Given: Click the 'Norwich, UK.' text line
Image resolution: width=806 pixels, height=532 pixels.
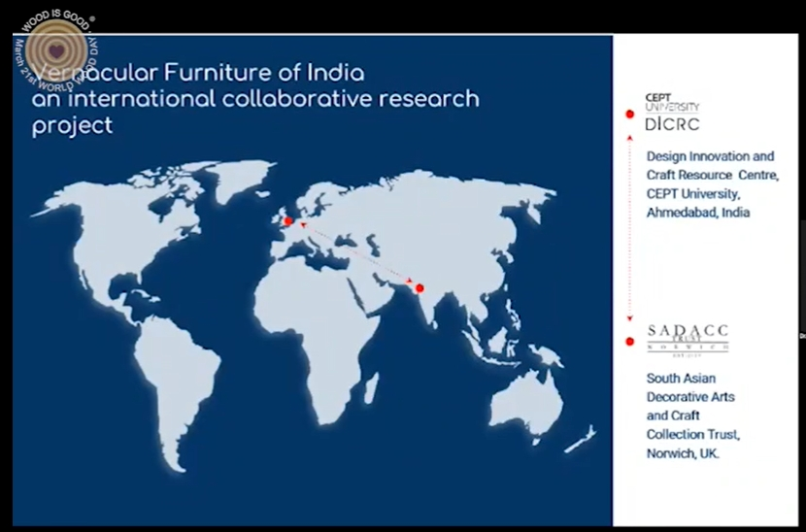Looking at the screenshot, I should [683, 453].
